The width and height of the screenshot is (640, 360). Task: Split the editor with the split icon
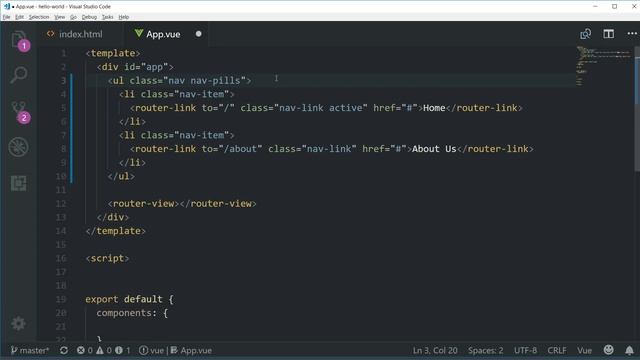tap(609, 34)
